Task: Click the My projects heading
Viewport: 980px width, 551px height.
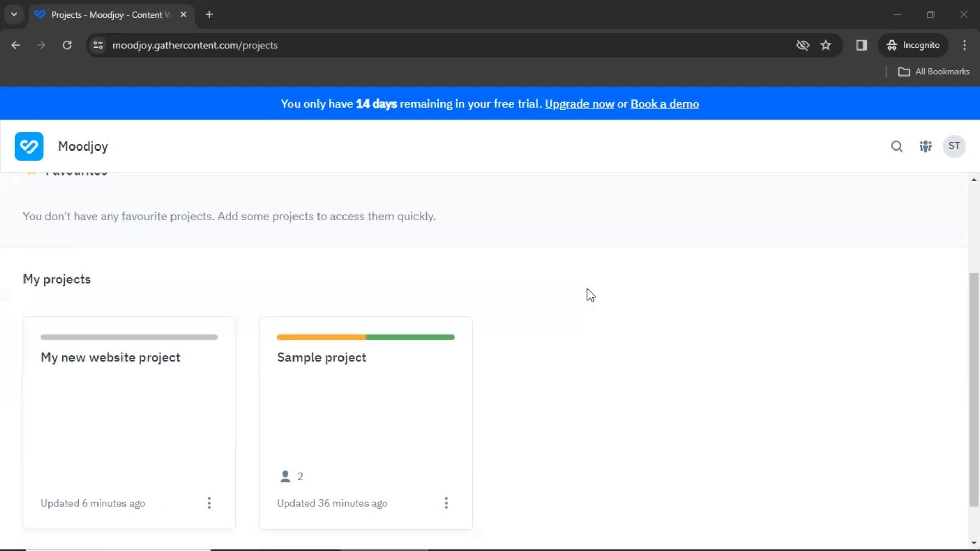Action: click(x=57, y=280)
